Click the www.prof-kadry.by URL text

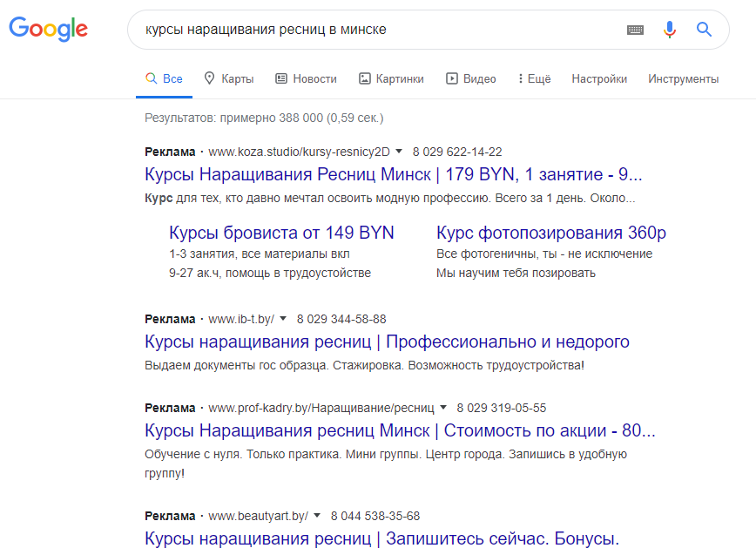[x=321, y=408]
